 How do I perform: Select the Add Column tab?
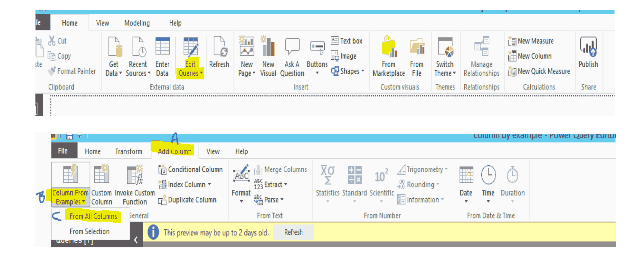[175, 151]
